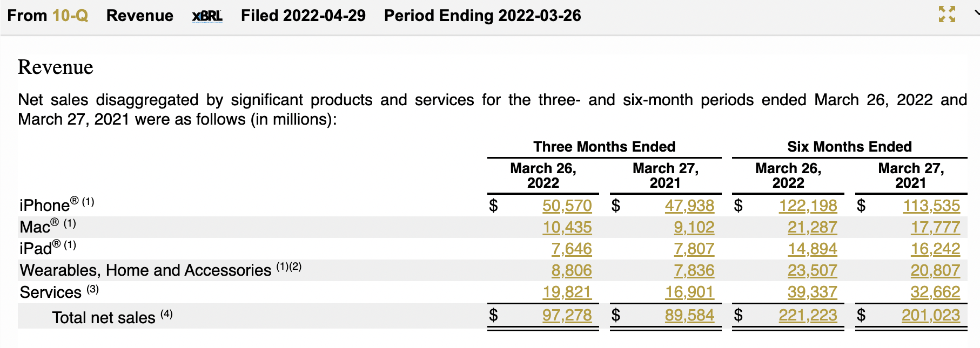Select iPad three-month 2022 value 7,646

tap(571, 249)
